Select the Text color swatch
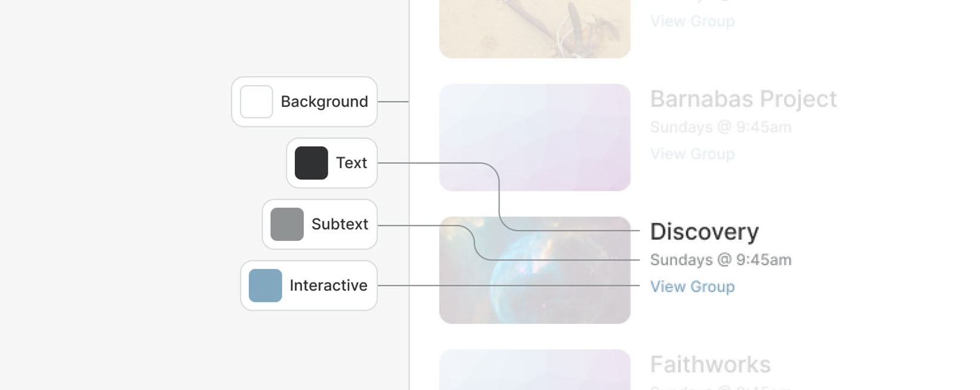Viewport: 980px width, 390px height. [x=310, y=163]
